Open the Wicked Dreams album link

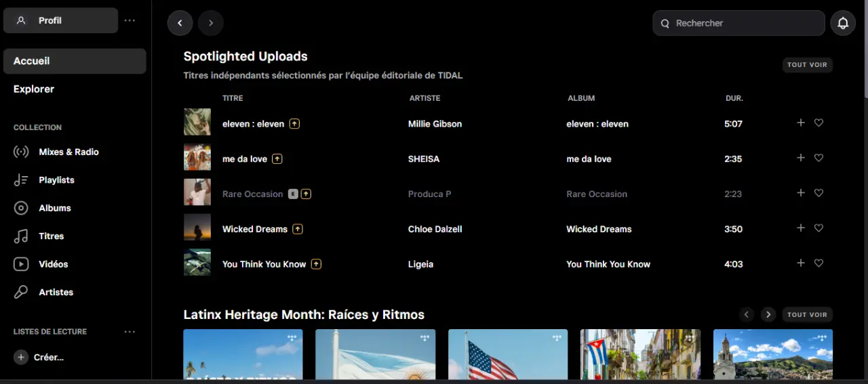point(599,229)
